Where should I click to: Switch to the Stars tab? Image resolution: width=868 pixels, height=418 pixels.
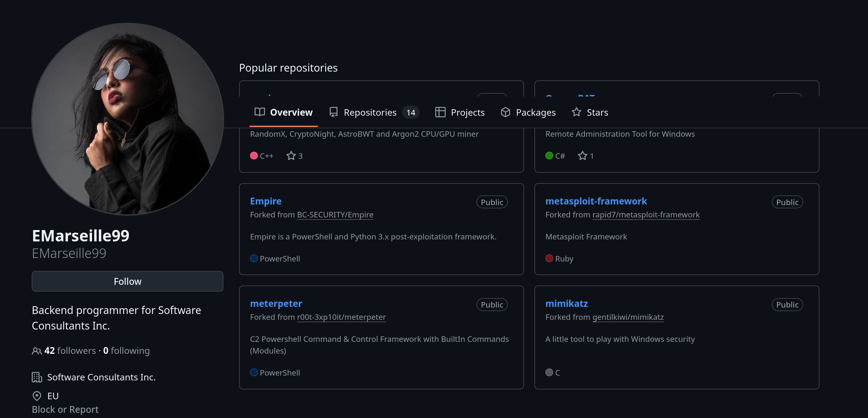[597, 112]
